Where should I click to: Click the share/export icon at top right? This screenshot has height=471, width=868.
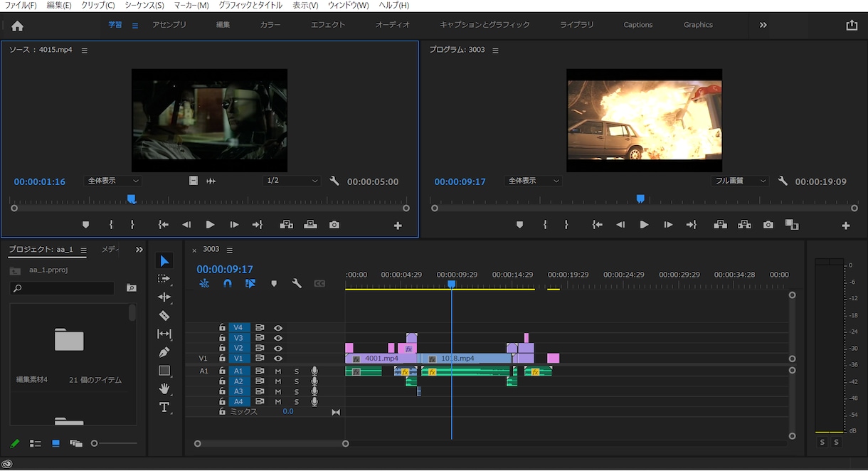[x=852, y=25]
